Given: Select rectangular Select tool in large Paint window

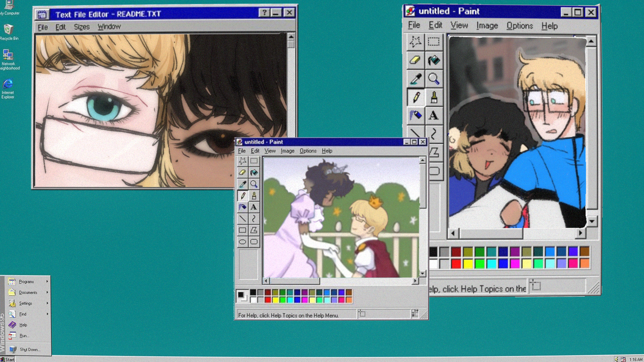Looking at the screenshot, I should (x=434, y=42).
